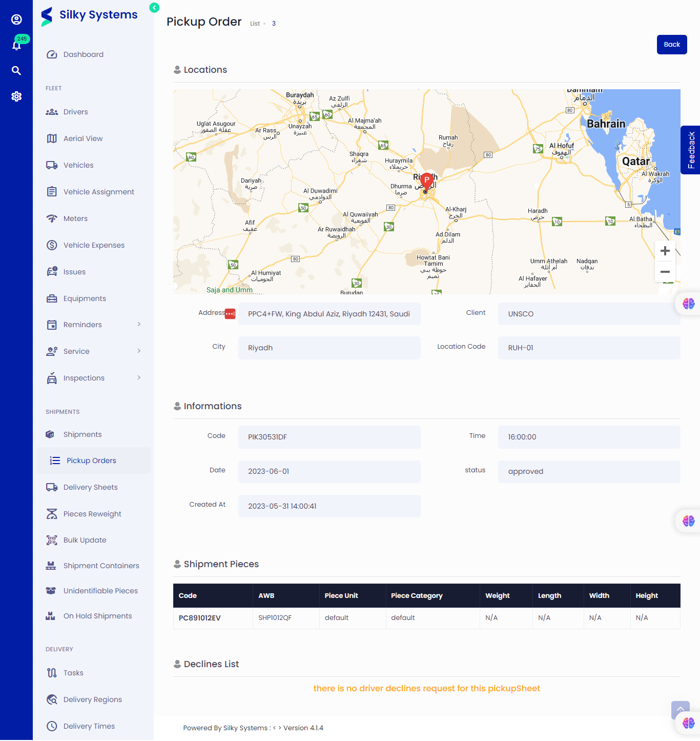Click the red pickup map marker
The width and height of the screenshot is (700, 741).
tap(426, 181)
